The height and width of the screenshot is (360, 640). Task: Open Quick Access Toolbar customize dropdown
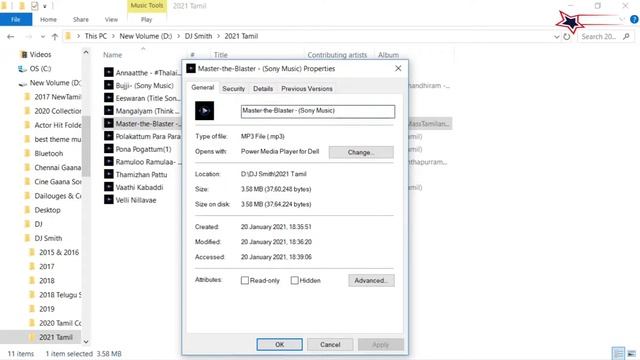pos(45,6)
